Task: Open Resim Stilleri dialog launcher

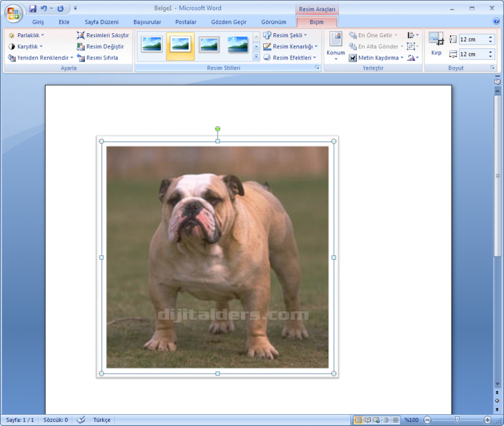Action: pyautogui.click(x=318, y=67)
